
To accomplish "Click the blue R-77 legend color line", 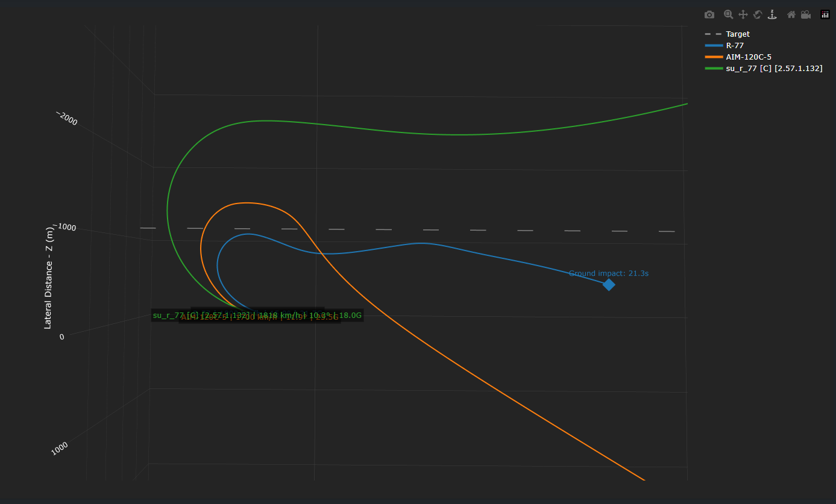I will tap(713, 46).
